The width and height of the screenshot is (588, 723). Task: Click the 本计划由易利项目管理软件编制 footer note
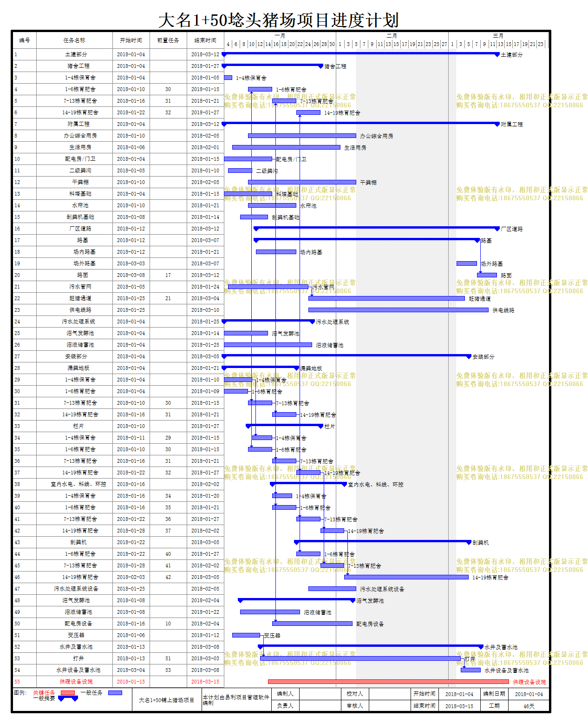tap(236, 700)
